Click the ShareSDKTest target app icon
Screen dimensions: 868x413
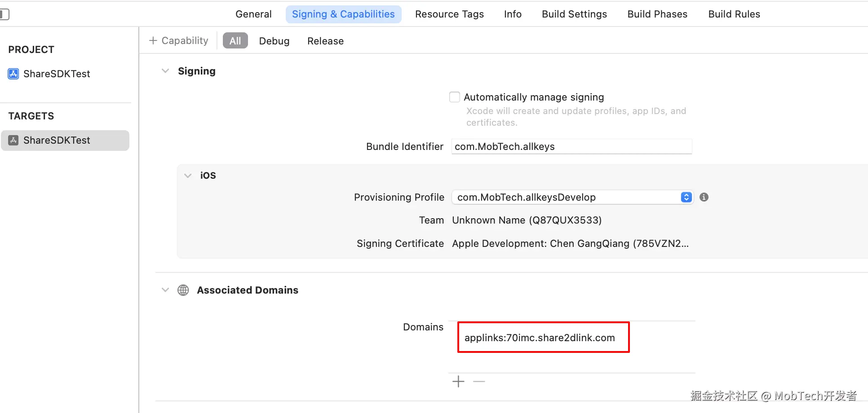(x=13, y=140)
